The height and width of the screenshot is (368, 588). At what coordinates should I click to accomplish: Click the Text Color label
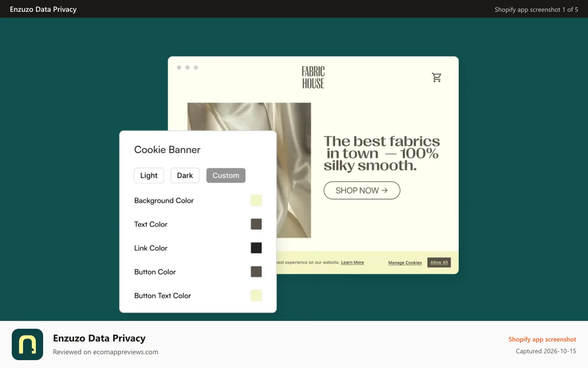click(151, 224)
